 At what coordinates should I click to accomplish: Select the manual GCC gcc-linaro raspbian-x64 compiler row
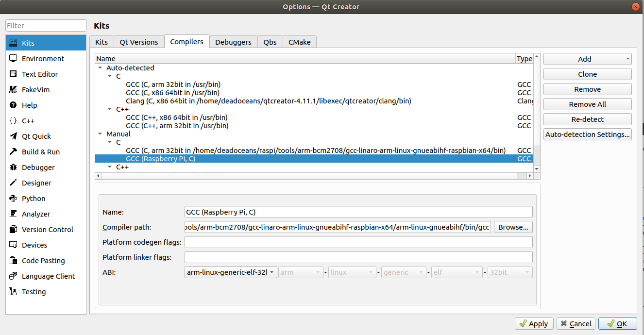point(314,151)
